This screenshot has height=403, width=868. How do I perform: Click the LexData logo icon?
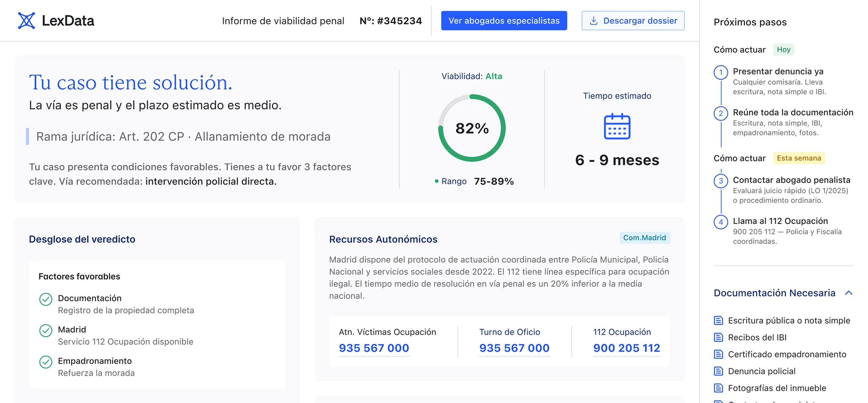[x=26, y=21]
